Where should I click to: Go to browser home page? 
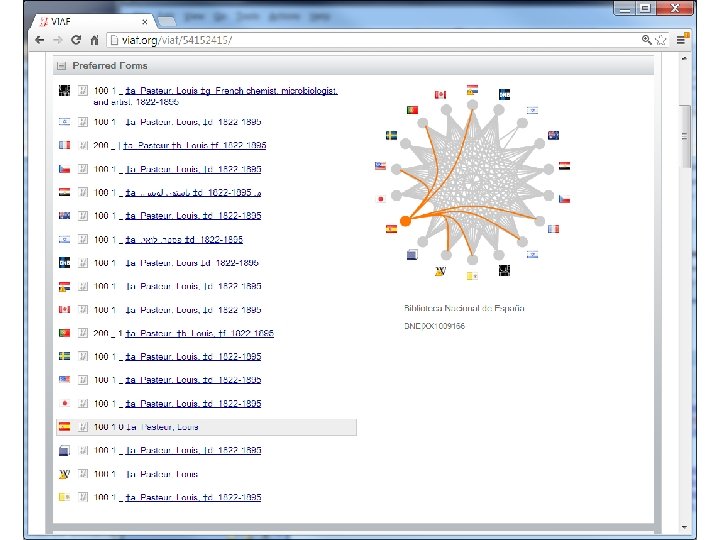(x=94, y=40)
